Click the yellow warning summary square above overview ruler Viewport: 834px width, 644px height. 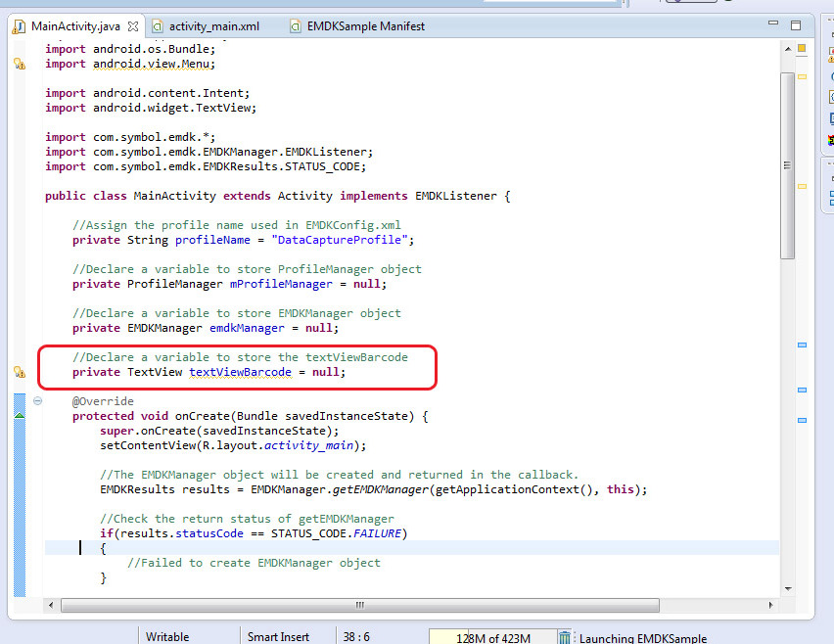(x=802, y=46)
